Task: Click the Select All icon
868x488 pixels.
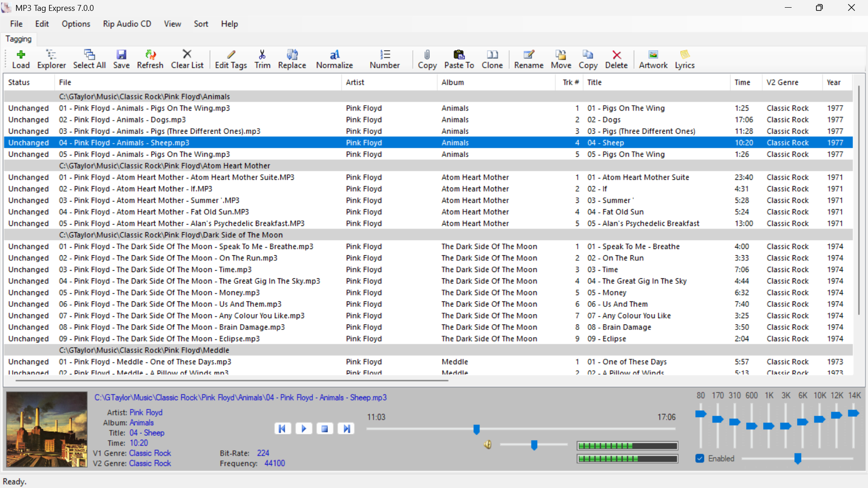Action: [90, 59]
